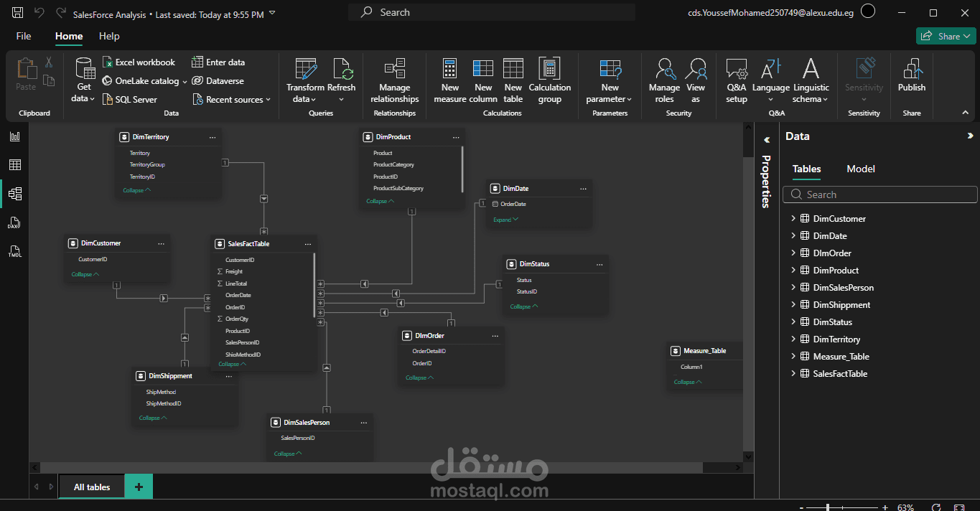
Task: Collapse the DimTerritory table card
Action: coord(136,190)
